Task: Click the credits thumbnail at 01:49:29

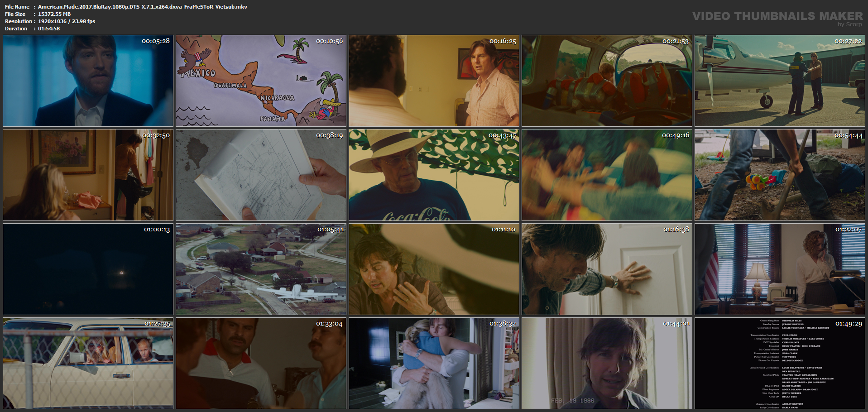Action: (780, 364)
